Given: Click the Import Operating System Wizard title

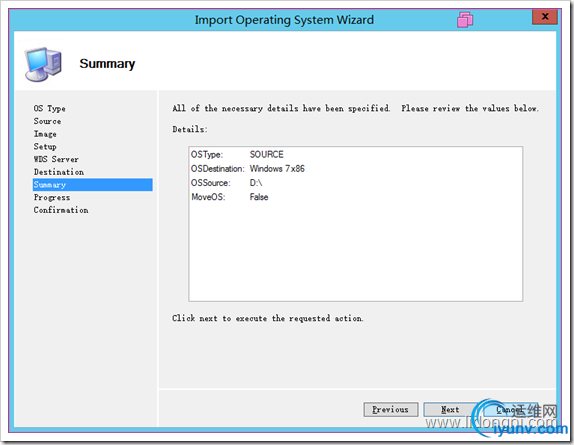Looking at the screenshot, I should 284,19.
